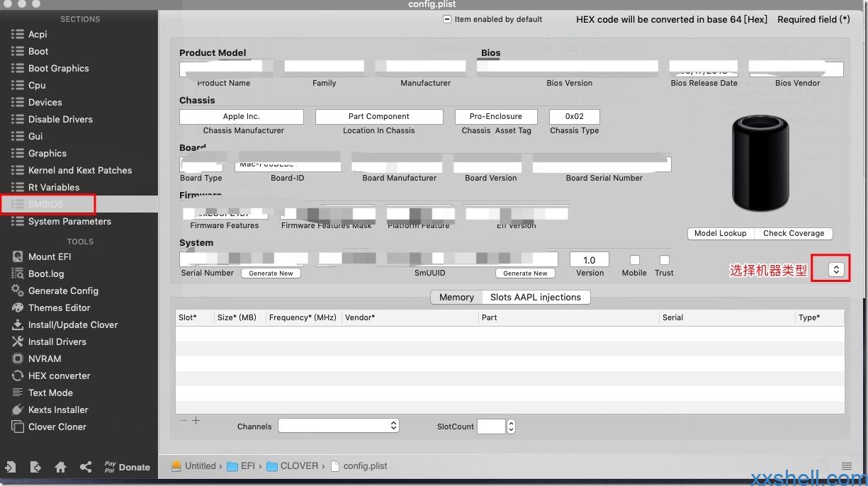Toggle 'Item enabled by default' checkbox

447,19
